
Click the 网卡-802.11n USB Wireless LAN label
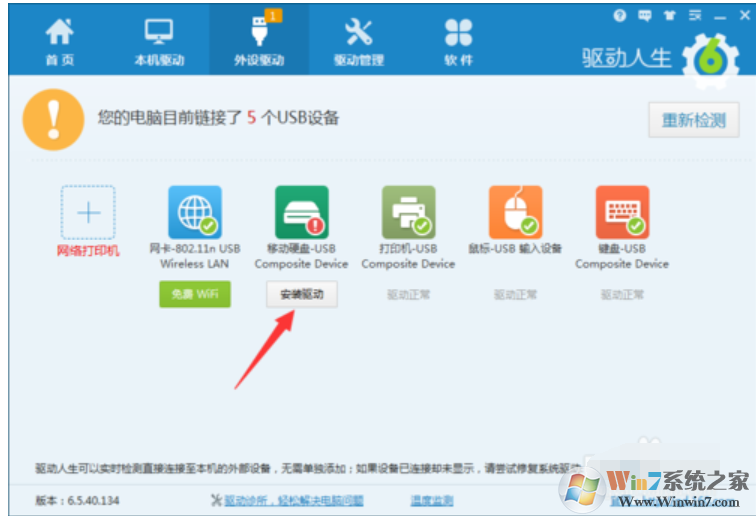tap(195, 256)
